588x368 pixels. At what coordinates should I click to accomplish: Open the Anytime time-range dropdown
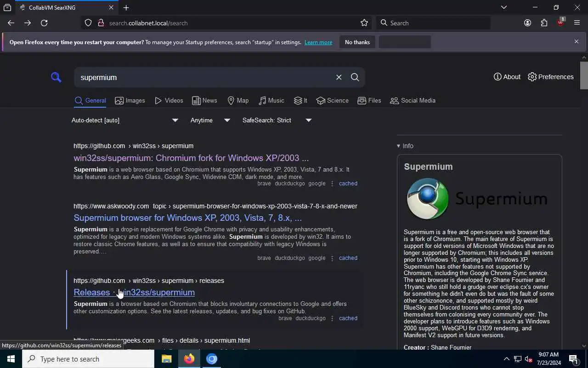pos(210,120)
